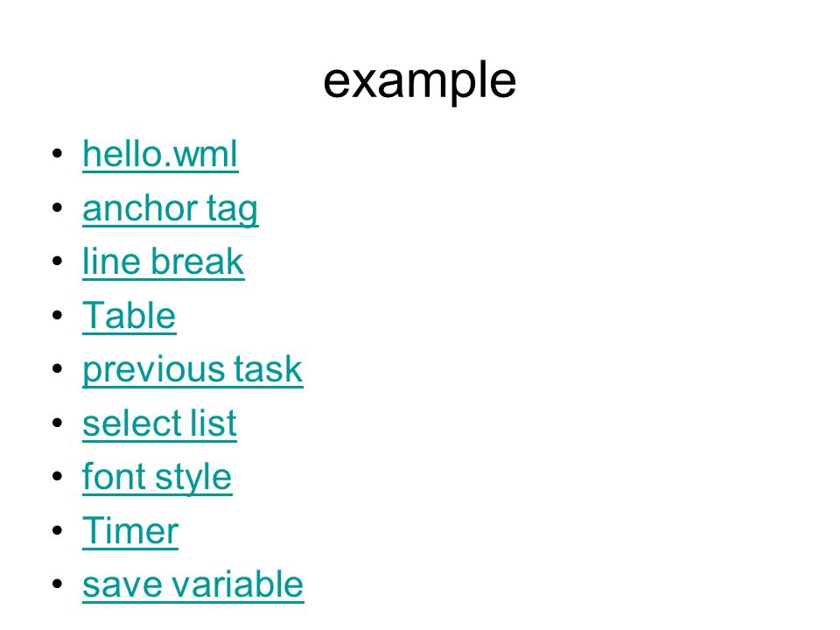Open the hello.wml link
Image resolution: width=840 pixels, height=630 pixels.
tap(160, 155)
